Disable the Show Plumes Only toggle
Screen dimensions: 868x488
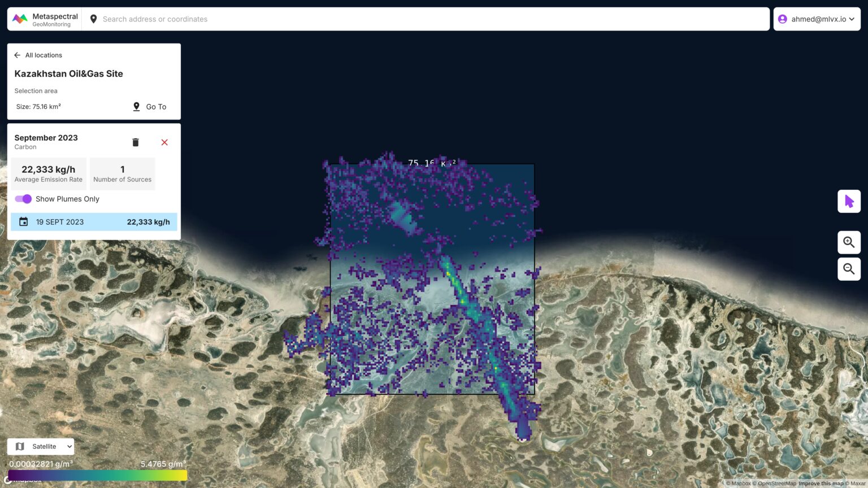pyautogui.click(x=23, y=199)
